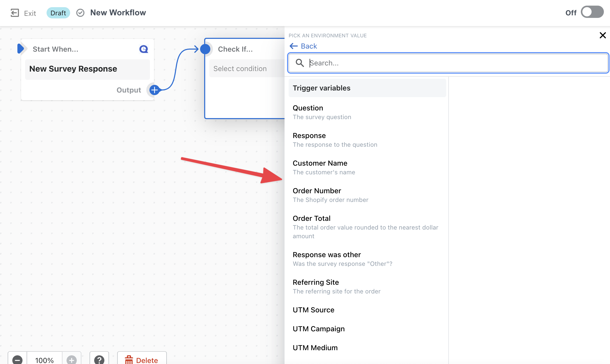
Task: Click the Delete label text
Action: [x=147, y=360]
